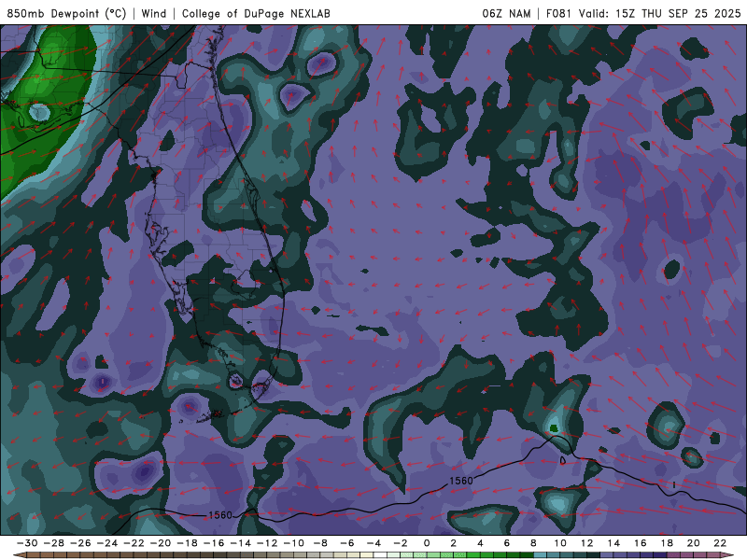
Task: Select the '-26' value on the color scale
Action: [80, 543]
